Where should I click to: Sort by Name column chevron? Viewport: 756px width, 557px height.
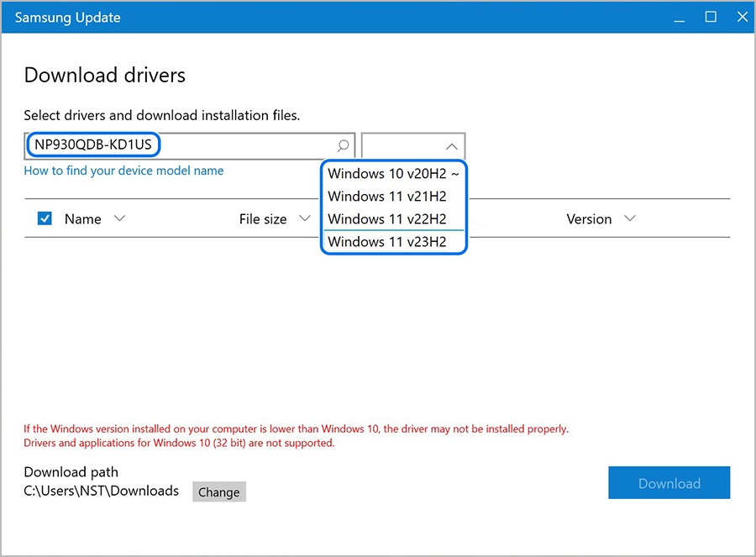[119, 219]
